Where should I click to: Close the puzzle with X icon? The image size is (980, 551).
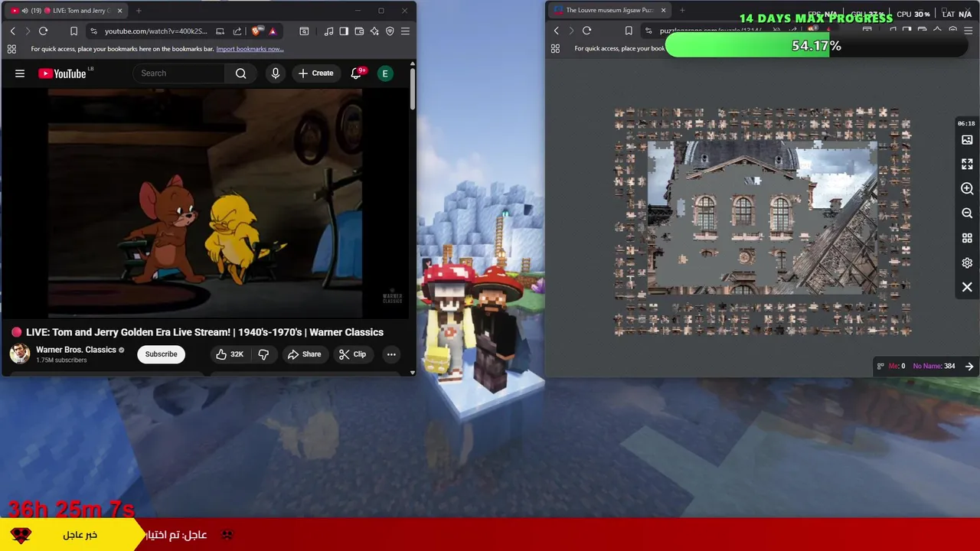coord(967,287)
